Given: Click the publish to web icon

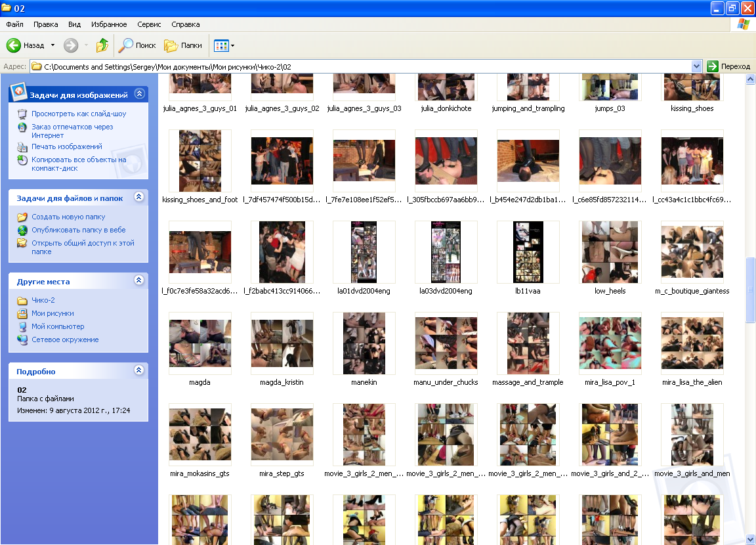Looking at the screenshot, I should tap(22, 230).
